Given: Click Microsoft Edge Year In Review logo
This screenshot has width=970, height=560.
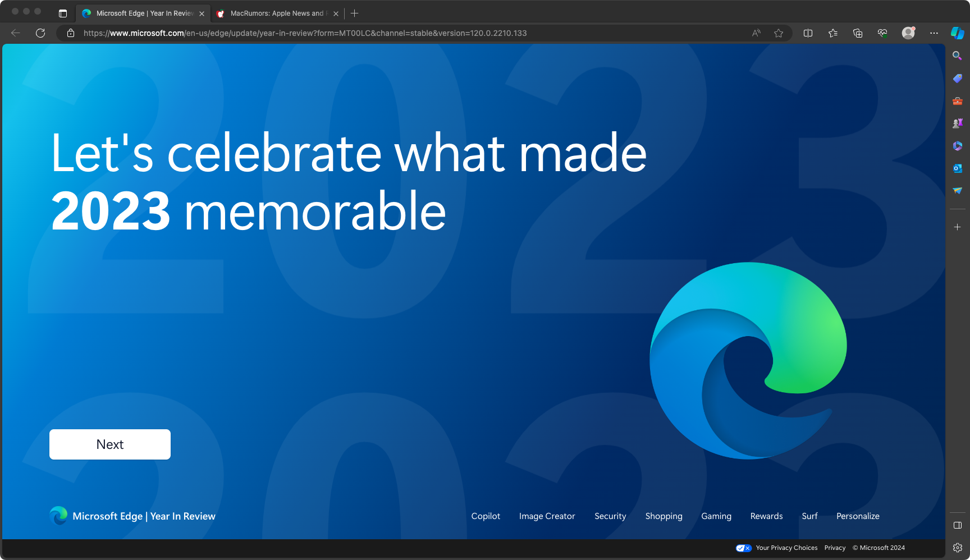Looking at the screenshot, I should tap(132, 516).
